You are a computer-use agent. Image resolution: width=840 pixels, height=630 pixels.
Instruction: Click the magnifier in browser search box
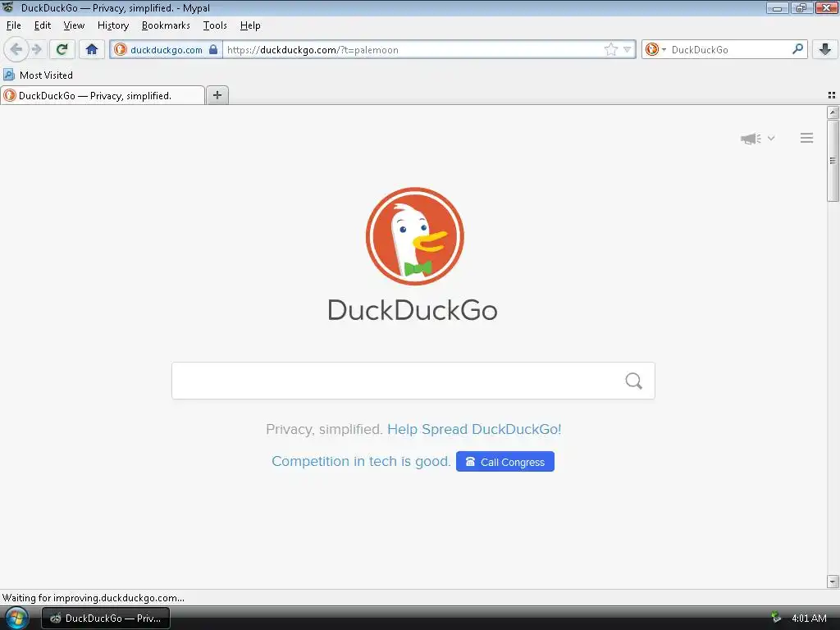(x=797, y=49)
